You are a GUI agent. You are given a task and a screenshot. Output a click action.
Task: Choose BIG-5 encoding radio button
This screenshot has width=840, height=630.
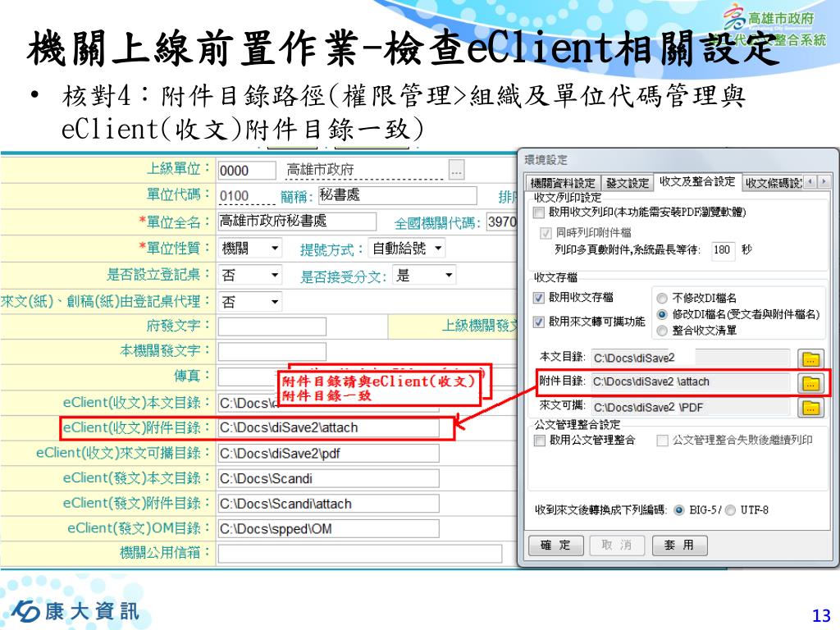coord(678,510)
